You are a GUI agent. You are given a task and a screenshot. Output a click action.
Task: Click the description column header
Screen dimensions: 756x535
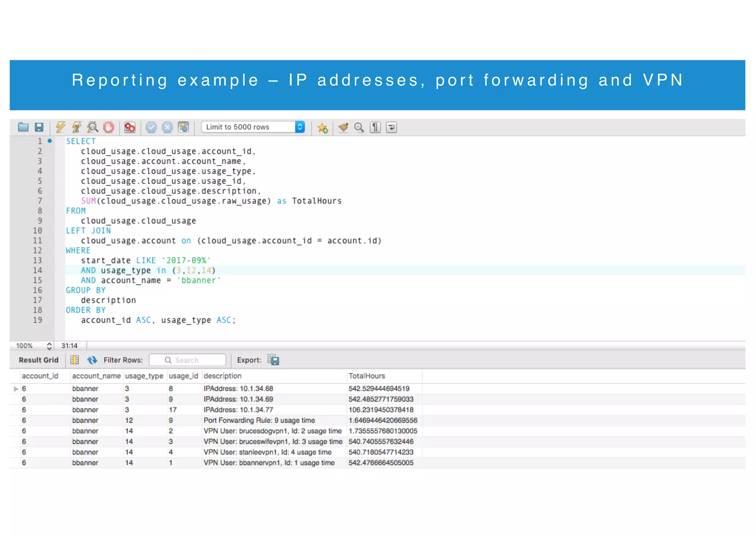pos(223,376)
